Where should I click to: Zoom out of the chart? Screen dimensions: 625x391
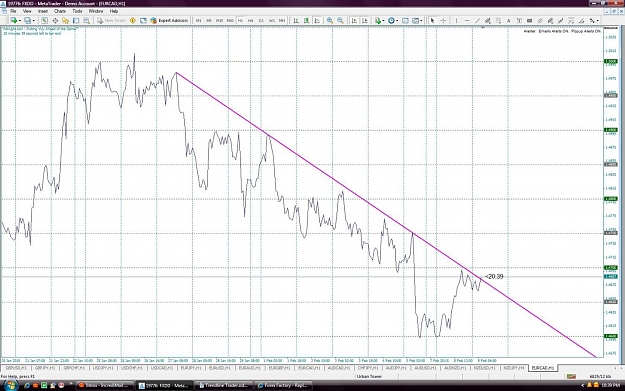point(340,20)
